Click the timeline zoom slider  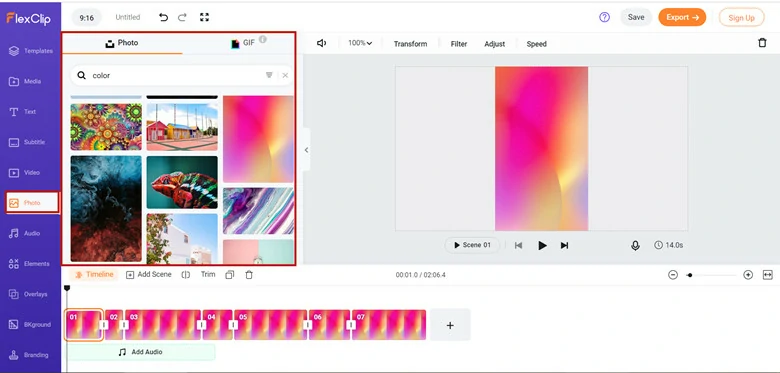coord(710,275)
